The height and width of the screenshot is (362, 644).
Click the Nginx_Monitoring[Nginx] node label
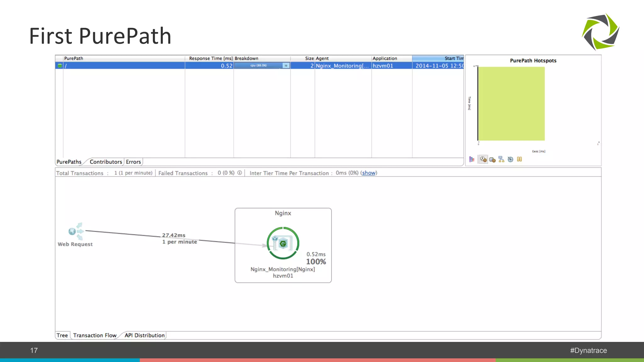[x=283, y=269]
